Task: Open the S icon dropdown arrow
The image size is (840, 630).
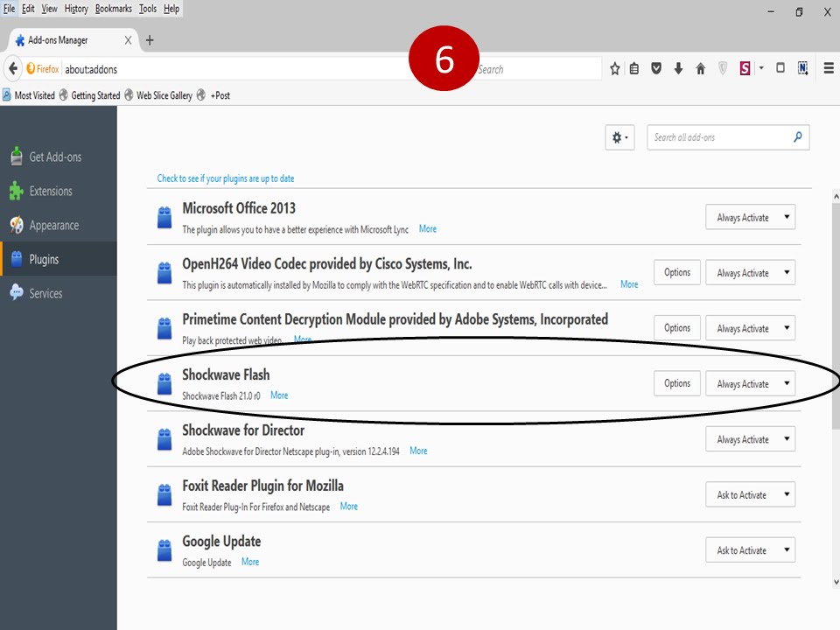Action: click(760, 68)
